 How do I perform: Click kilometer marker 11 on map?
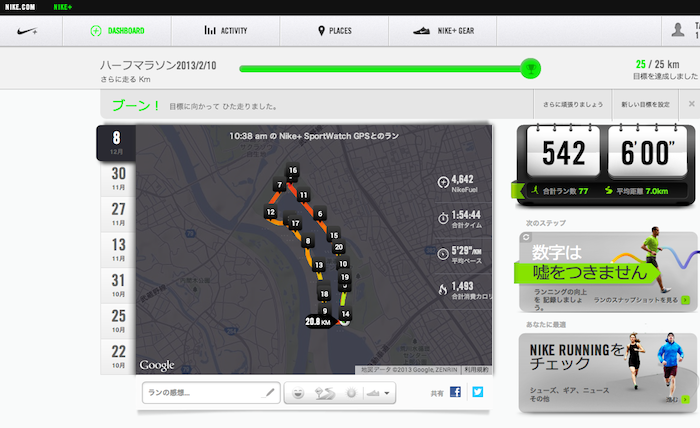pyautogui.click(x=304, y=195)
